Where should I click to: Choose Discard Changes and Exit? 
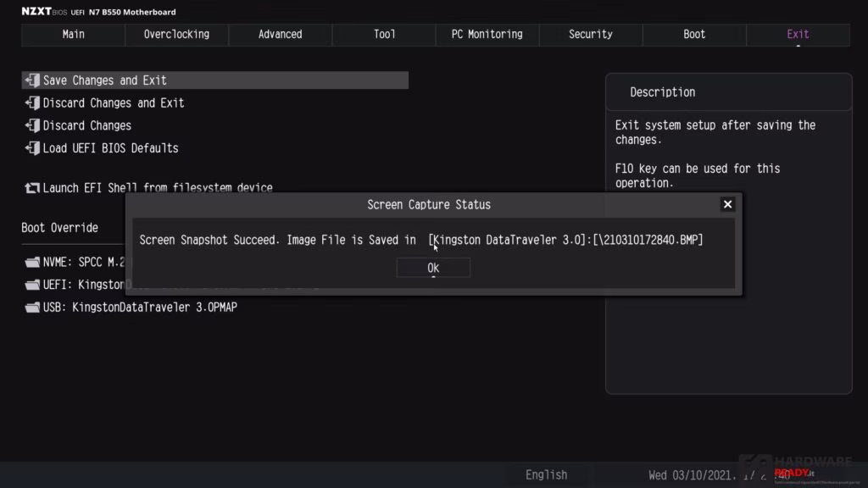click(114, 103)
